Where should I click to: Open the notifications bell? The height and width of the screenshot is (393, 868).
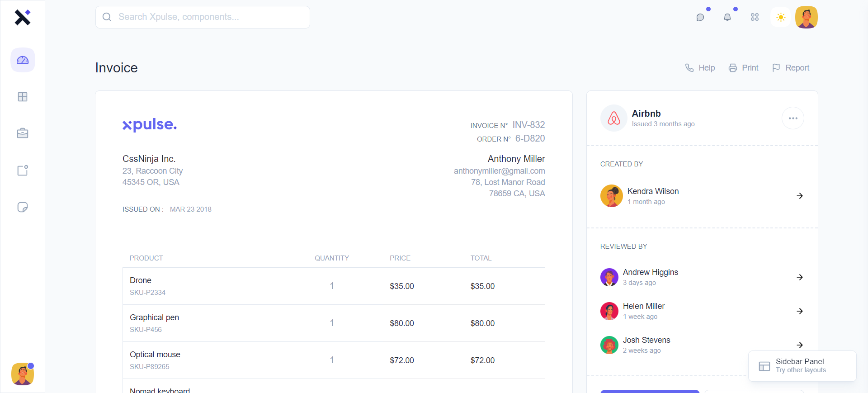click(x=727, y=17)
